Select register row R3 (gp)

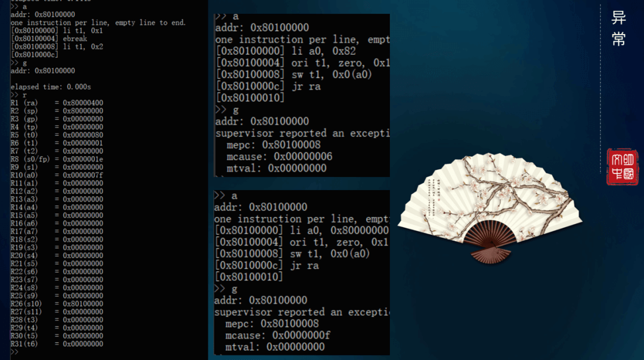tap(57, 119)
